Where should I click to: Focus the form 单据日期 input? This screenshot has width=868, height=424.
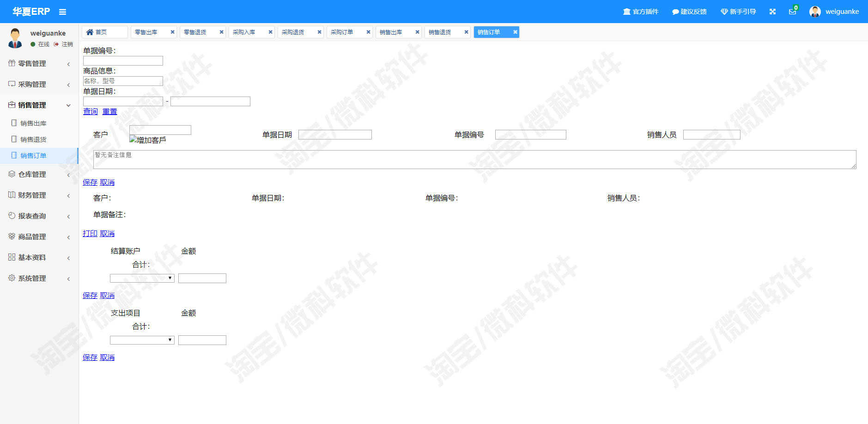tap(335, 134)
